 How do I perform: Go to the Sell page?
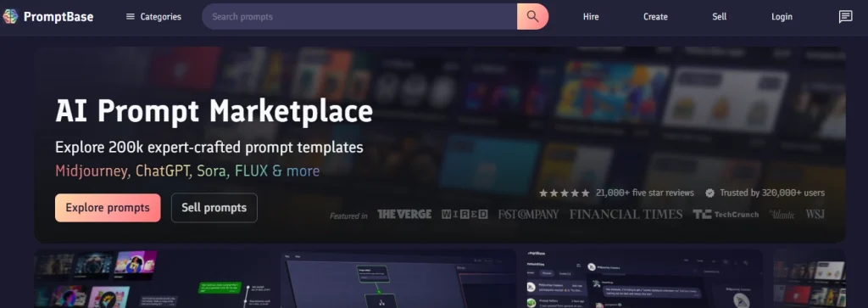(x=719, y=17)
